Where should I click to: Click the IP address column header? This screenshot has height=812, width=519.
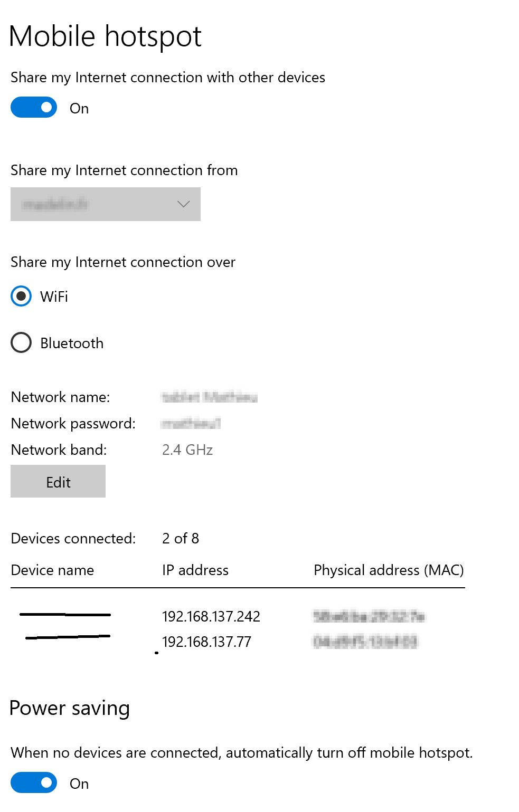pyautogui.click(x=195, y=570)
